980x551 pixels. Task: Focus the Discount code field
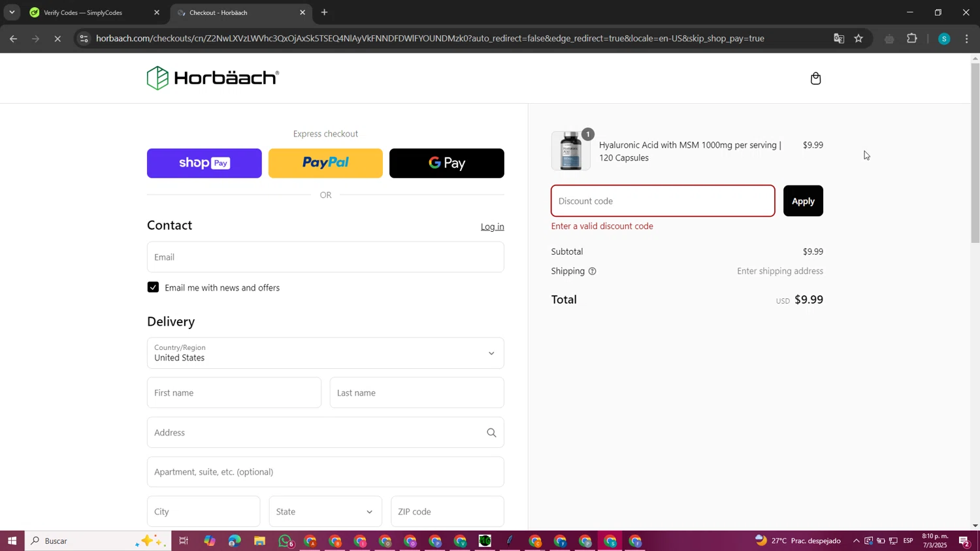(x=663, y=201)
